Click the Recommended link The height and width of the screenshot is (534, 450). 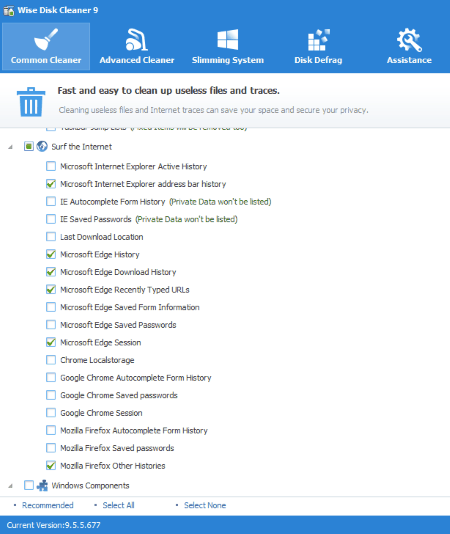click(48, 505)
